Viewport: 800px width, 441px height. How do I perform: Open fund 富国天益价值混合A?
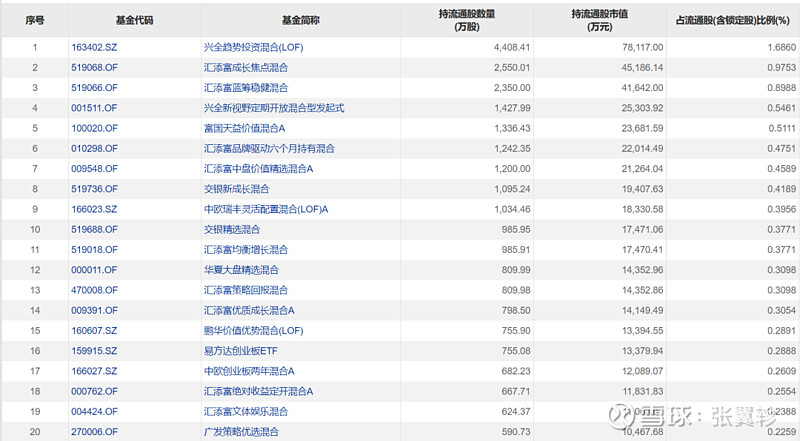pyautogui.click(x=244, y=128)
